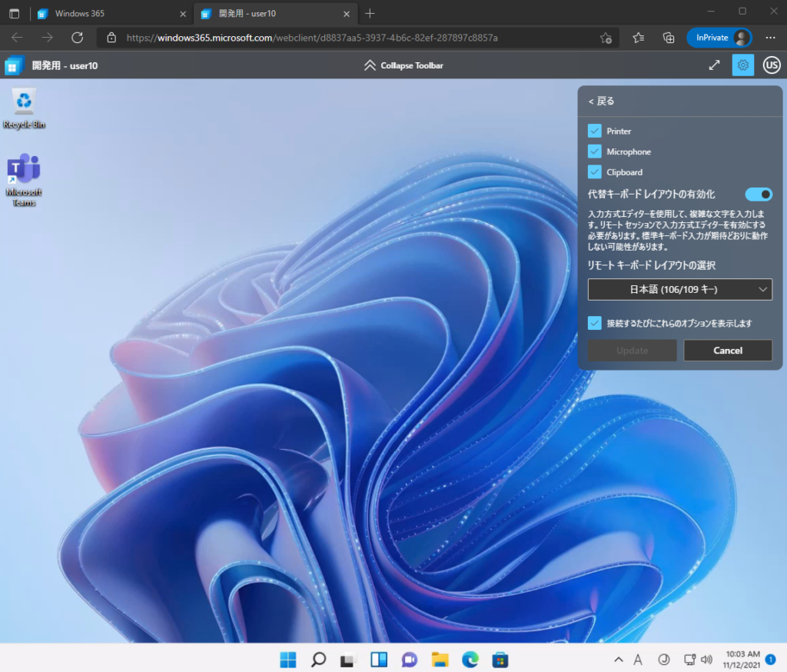Viewport: 787px width, 672px height.
Task: Go back via < 戻る link
Action: [x=601, y=101]
